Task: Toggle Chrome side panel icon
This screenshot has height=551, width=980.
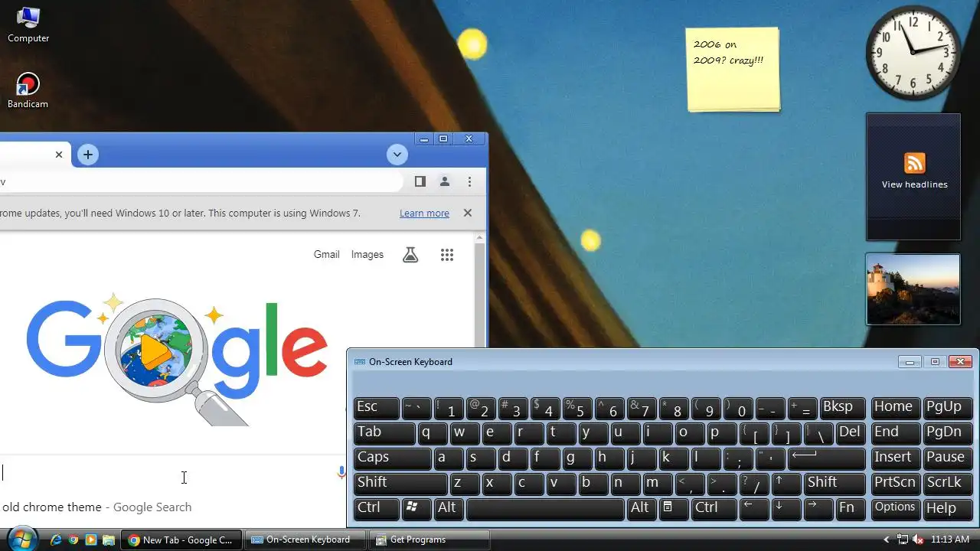Action: [x=420, y=181]
